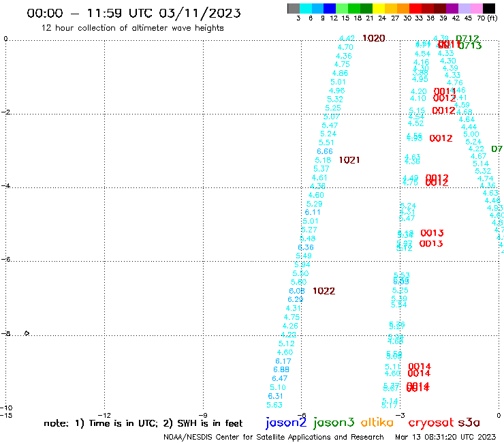Click the wave height value '6.47'
This screenshot has height=443, width=504.
(x=280, y=378)
